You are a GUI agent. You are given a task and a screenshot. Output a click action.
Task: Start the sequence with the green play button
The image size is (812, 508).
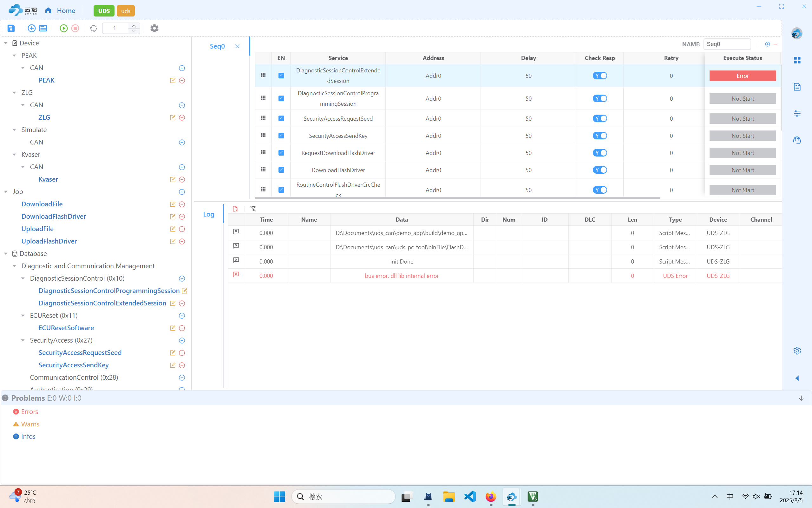click(x=63, y=28)
